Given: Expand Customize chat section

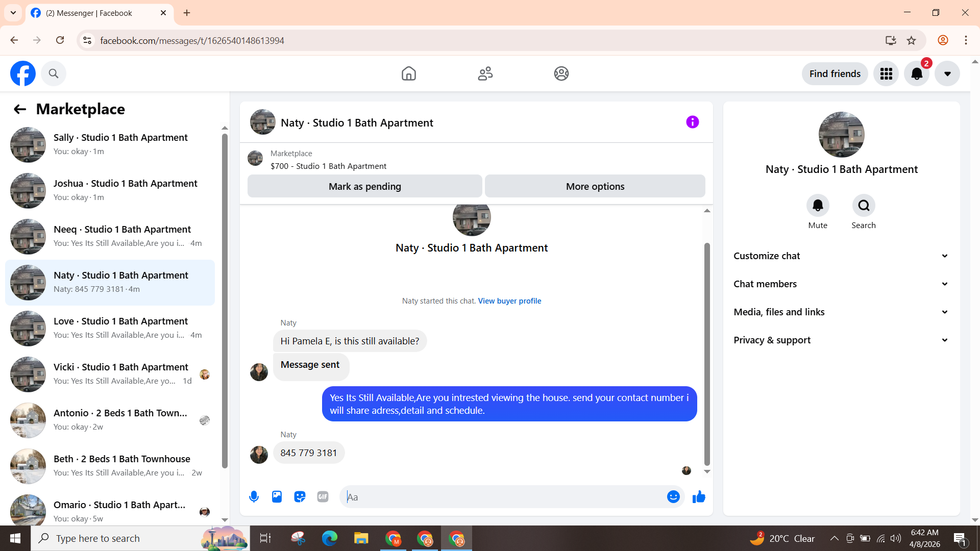Looking at the screenshot, I should click(x=841, y=256).
